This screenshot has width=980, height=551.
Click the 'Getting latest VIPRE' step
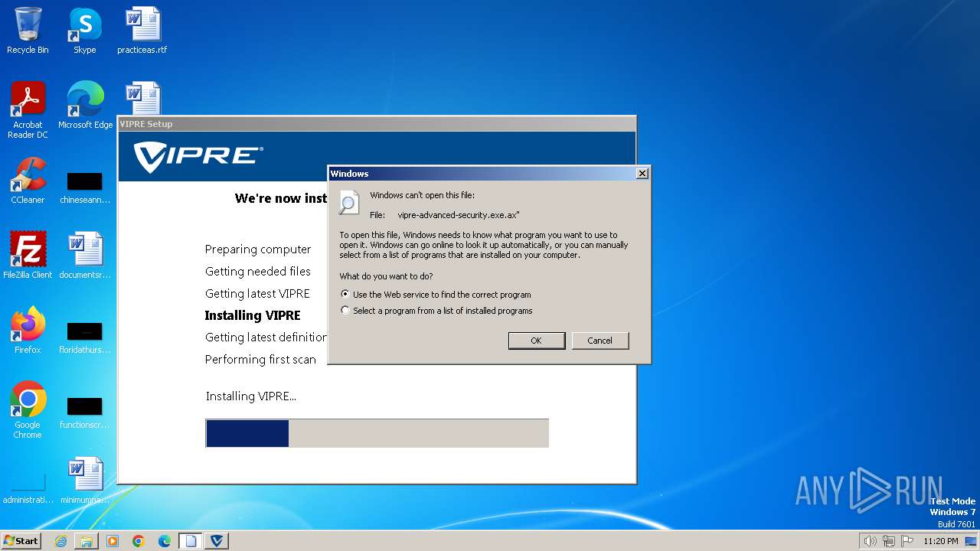click(257, 294)
